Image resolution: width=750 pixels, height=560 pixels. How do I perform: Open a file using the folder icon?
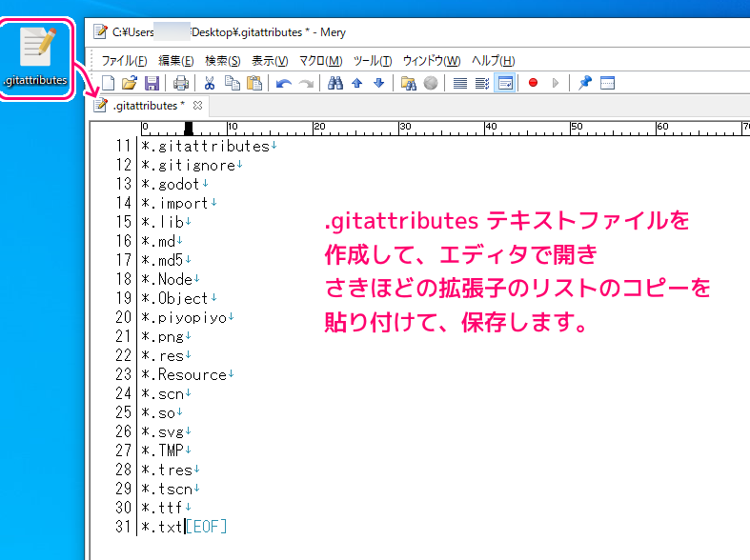click(130, 83)
